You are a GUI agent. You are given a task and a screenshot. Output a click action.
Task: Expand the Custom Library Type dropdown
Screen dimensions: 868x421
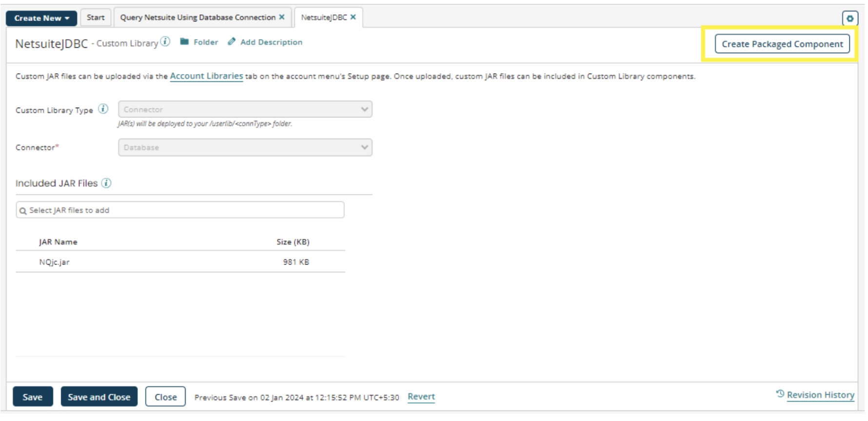tap(245, 109)
